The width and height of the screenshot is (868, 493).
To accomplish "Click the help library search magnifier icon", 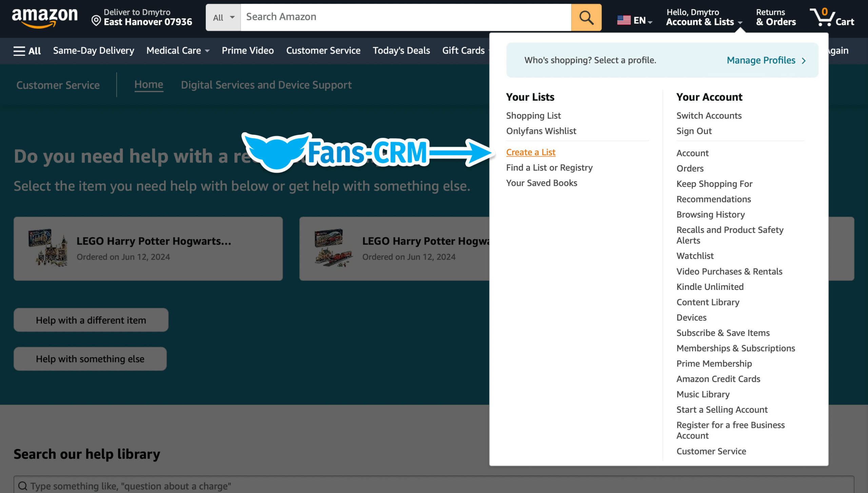I will point(23,486).
